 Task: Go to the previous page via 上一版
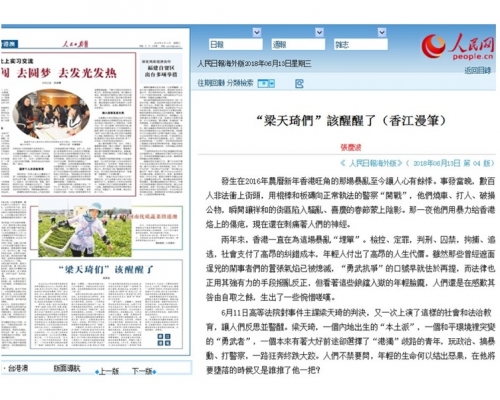(109, 371)
